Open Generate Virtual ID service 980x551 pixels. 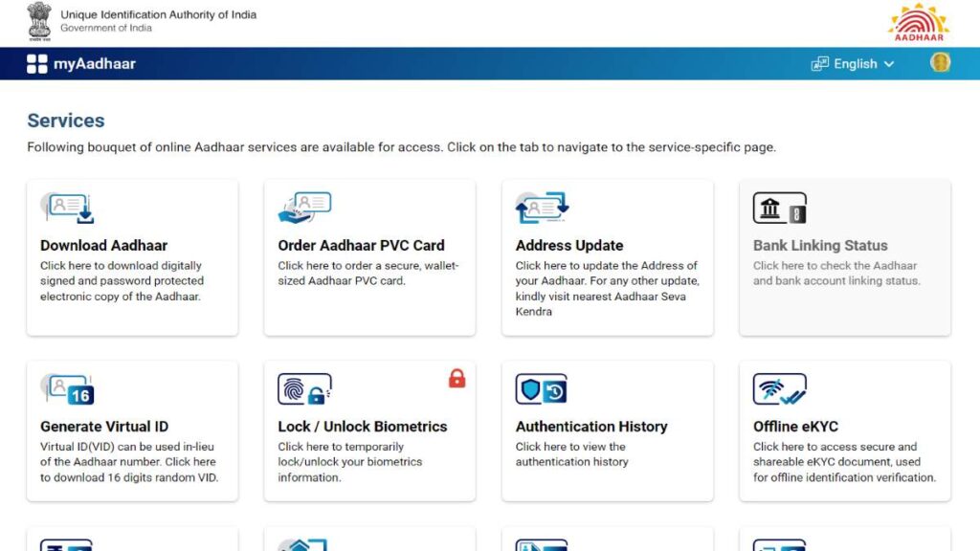[132, 431]
